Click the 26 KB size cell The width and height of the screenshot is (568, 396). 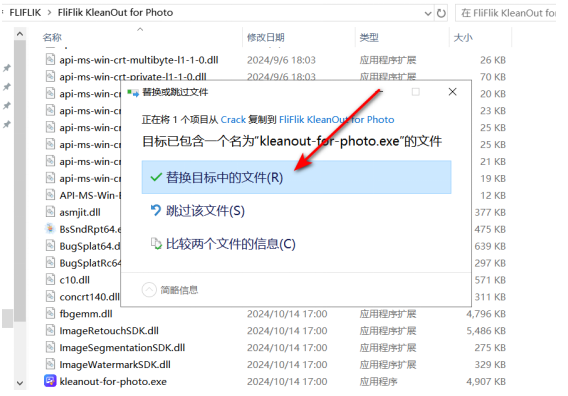493,60
